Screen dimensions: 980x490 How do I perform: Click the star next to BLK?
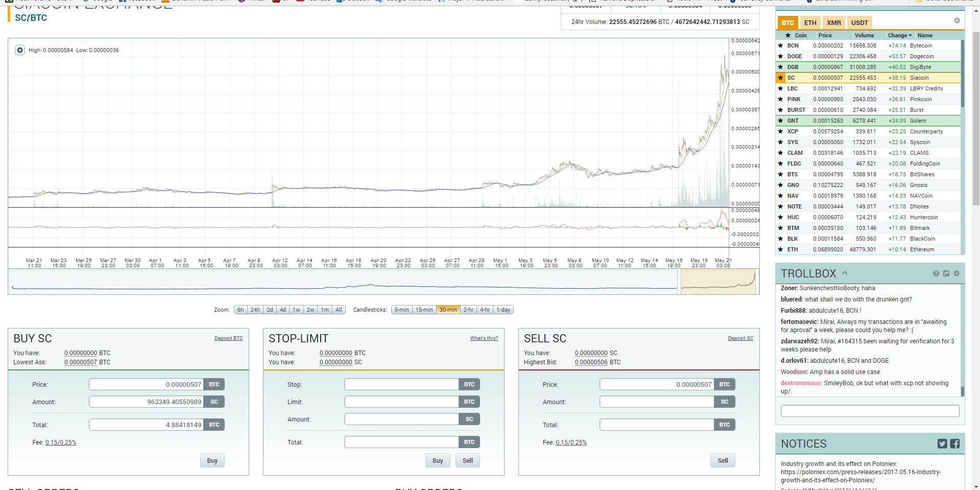click(780, 239)
